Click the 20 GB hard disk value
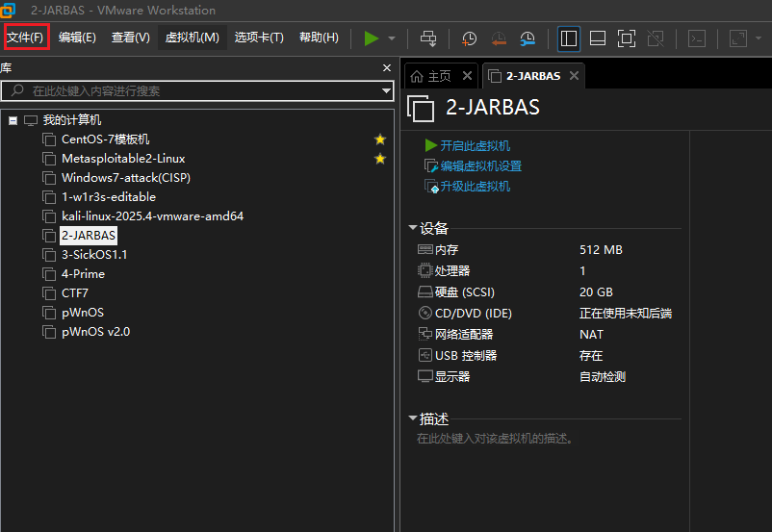The height and width of the screenshot is (532, 772). click(x=596, y=291)
